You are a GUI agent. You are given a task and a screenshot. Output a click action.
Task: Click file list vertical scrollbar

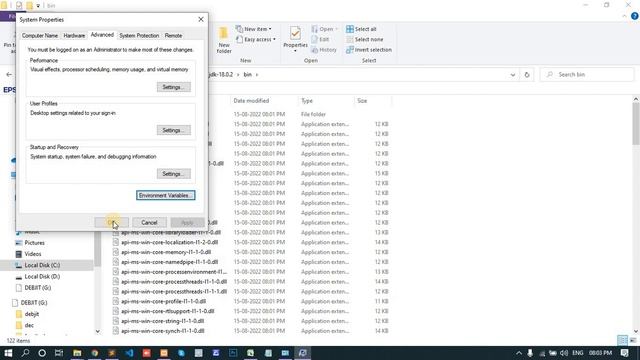click(x=636, y=123)
